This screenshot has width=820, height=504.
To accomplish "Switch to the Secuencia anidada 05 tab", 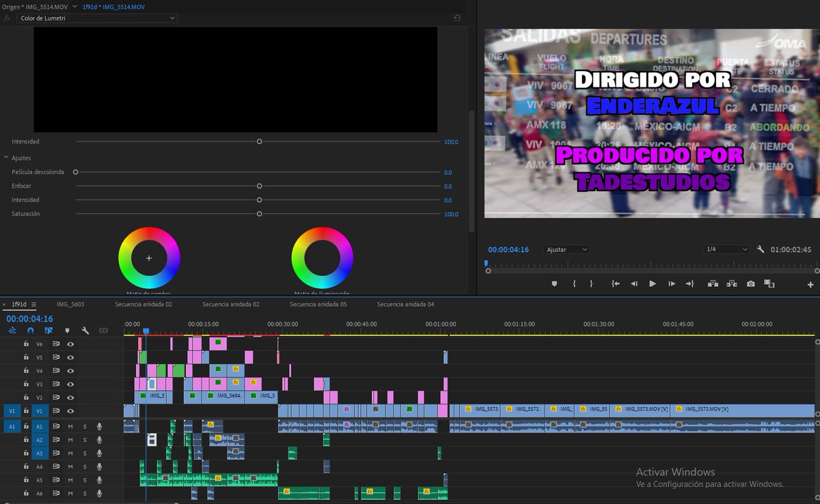I will [x=318, y=304].
